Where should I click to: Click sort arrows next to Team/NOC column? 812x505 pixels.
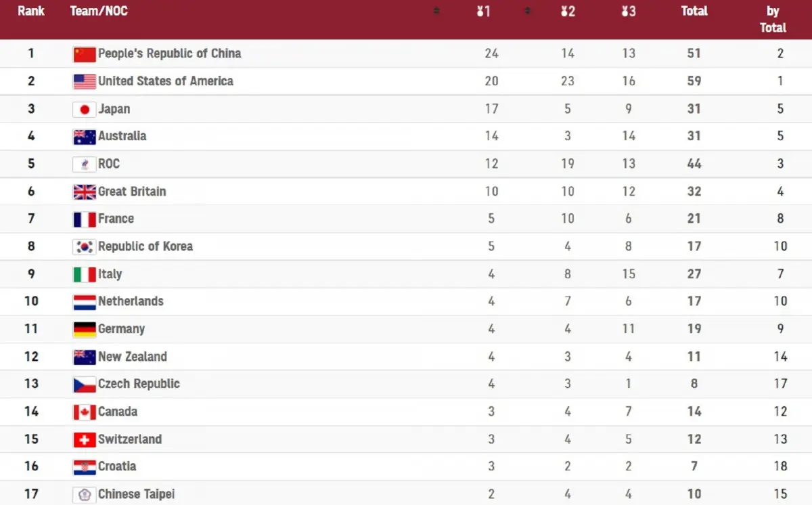[436, 11]
